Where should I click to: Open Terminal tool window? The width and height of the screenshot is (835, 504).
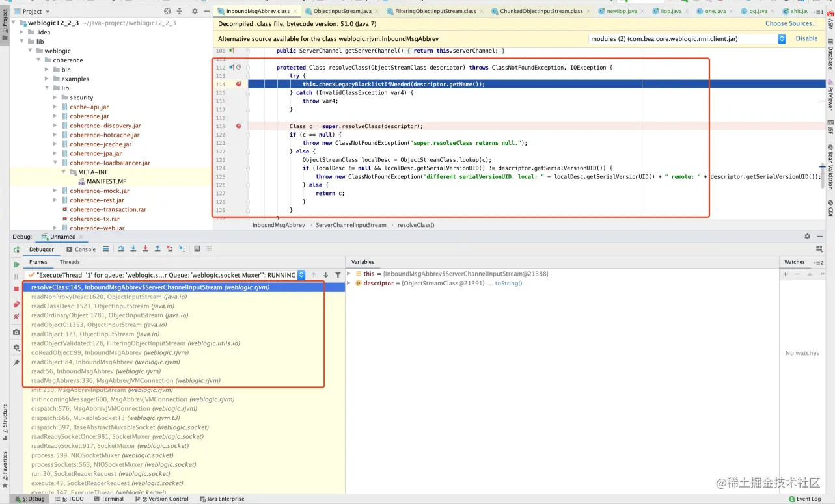pos(109,499)
